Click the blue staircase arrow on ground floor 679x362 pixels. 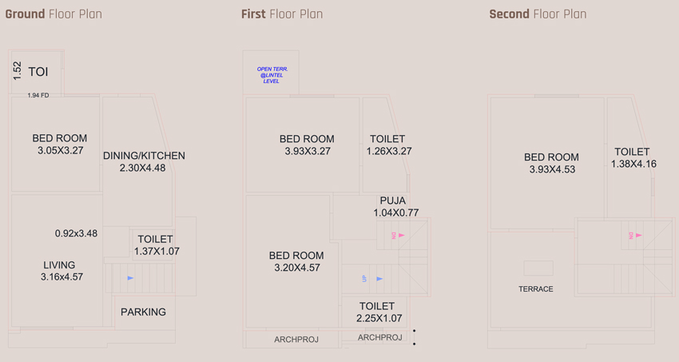click(130, 278)
